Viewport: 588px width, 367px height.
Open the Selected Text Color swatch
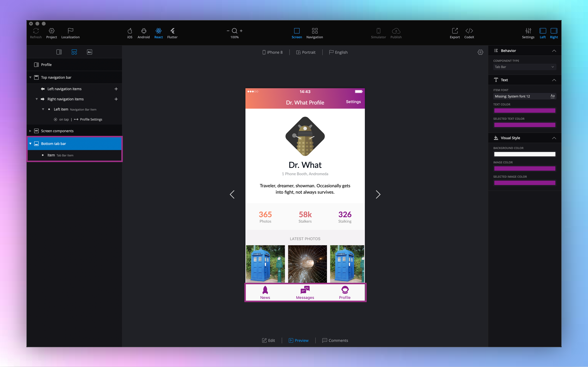525,125
